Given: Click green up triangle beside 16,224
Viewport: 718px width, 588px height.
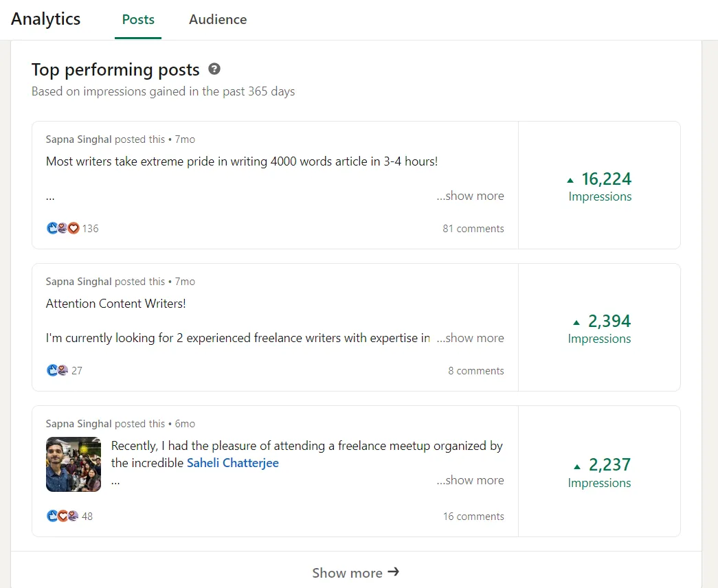Looking at the screenshot, I should [x=570, y=181].
